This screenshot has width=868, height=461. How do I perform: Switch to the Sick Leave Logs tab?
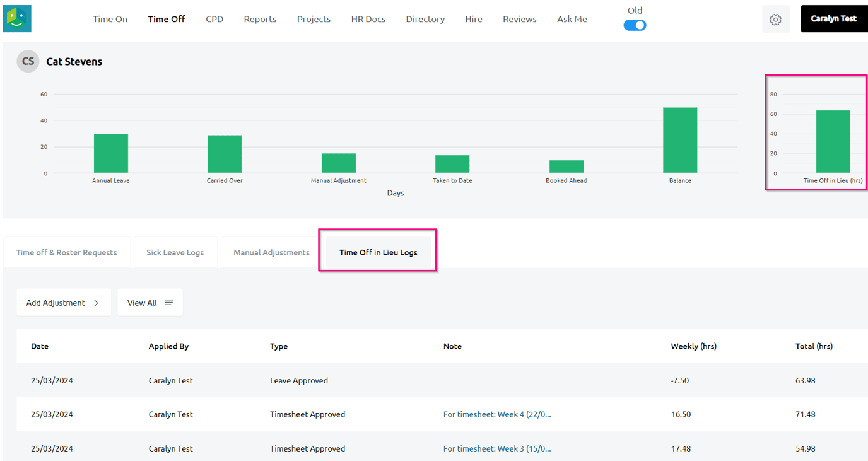click(x=175, y=252)
